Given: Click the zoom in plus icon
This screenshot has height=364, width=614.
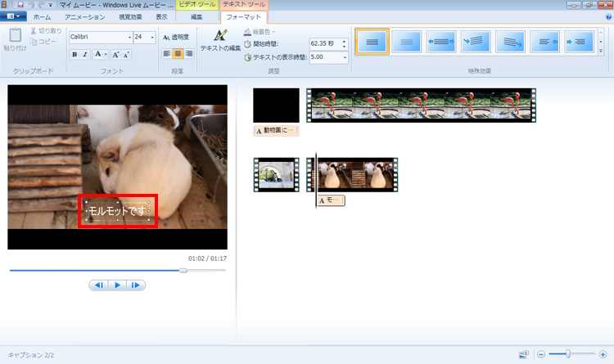Looking at the screenshot, I should coord(603,355).
